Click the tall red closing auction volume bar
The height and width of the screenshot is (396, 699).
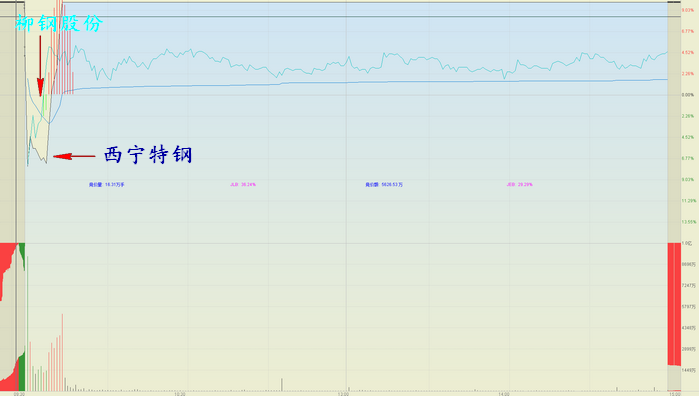pyautogui.click(x=674, y=305)
